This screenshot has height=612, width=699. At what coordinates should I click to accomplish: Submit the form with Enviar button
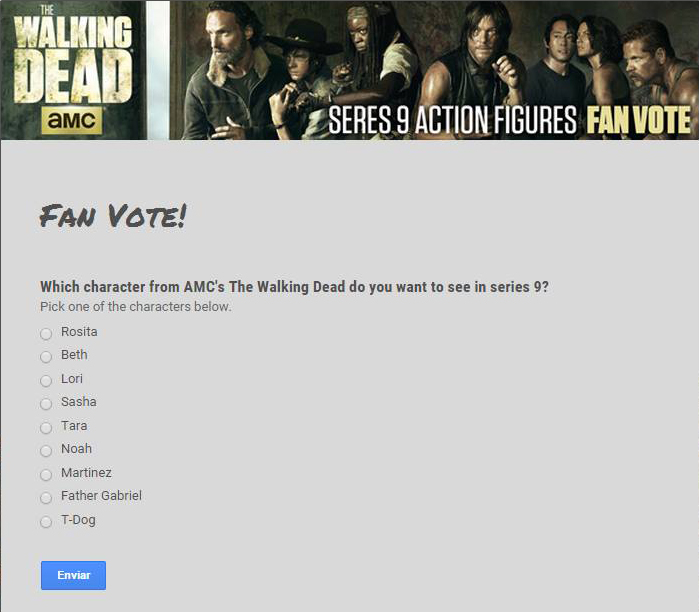[x=74, y=575]
